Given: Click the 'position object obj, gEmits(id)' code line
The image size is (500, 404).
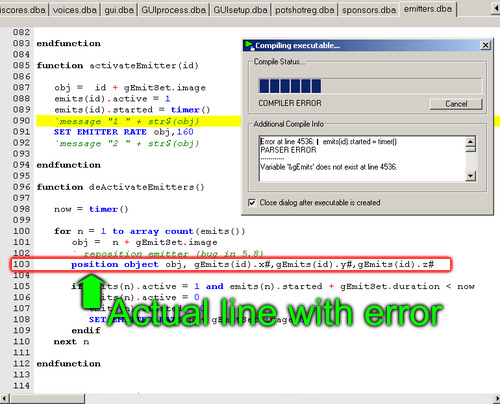Looking at the screenshot, I should click(x=252, y=265).
